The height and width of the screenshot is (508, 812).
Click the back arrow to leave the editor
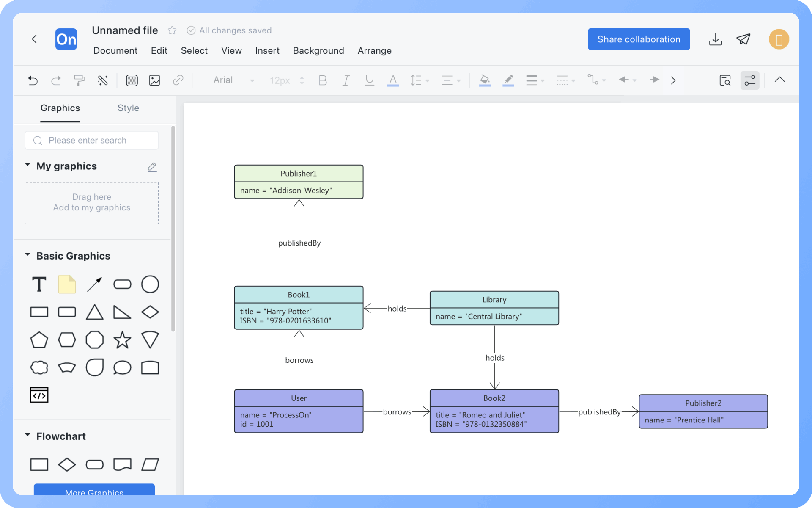click(x=34, y=39)
